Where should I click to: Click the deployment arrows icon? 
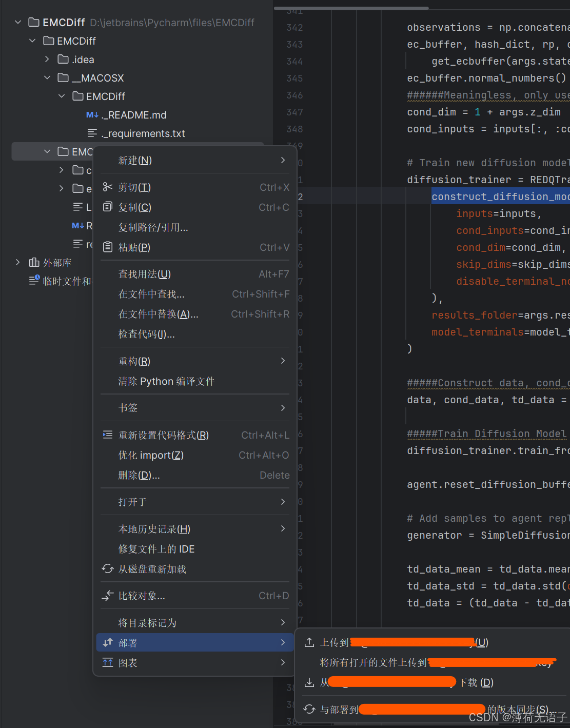pos(108,642)
